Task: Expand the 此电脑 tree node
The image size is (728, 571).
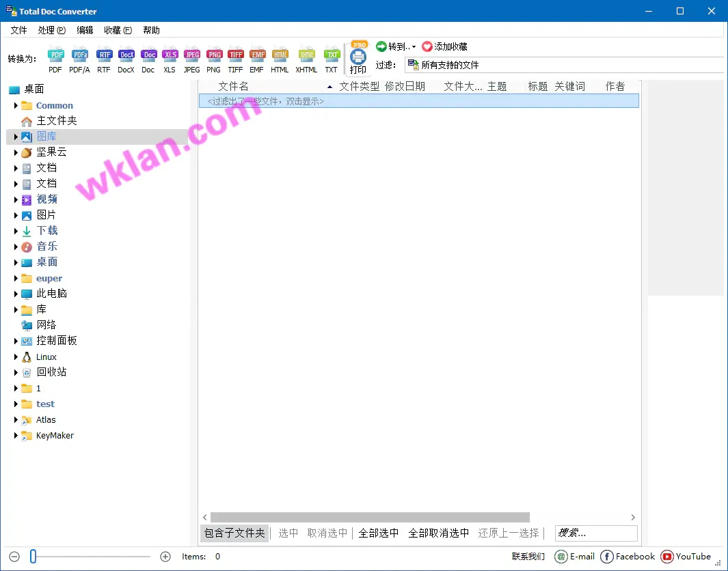Action: 15,294
